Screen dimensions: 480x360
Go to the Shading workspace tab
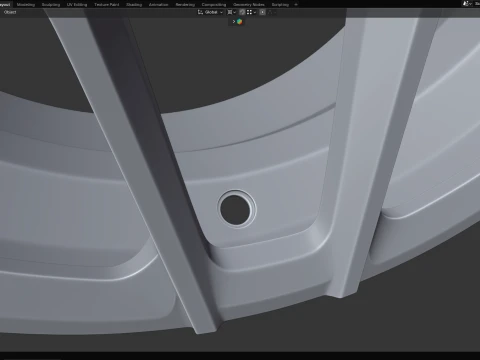(x=134, y=4)
